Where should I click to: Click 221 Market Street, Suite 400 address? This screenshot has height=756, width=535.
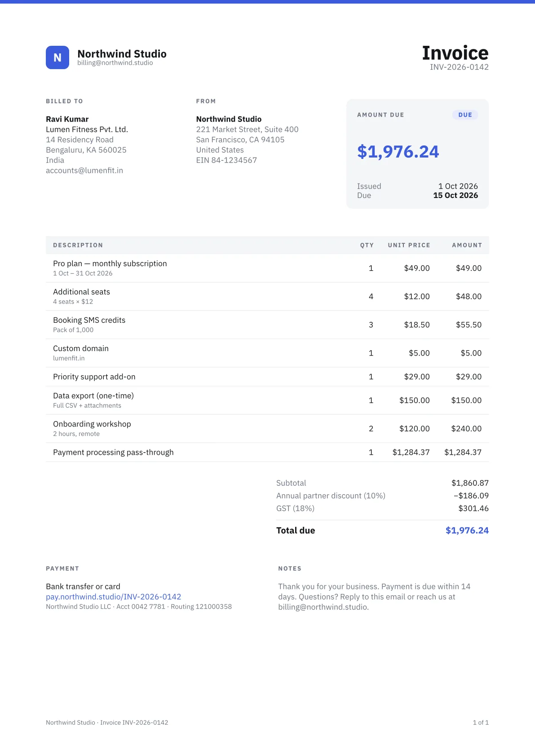(x=247, y=129)
